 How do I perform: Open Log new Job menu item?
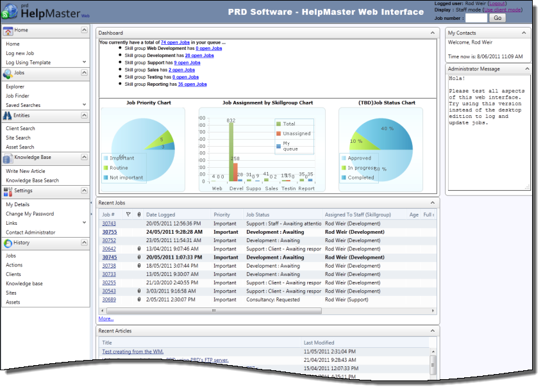point(20,53)
